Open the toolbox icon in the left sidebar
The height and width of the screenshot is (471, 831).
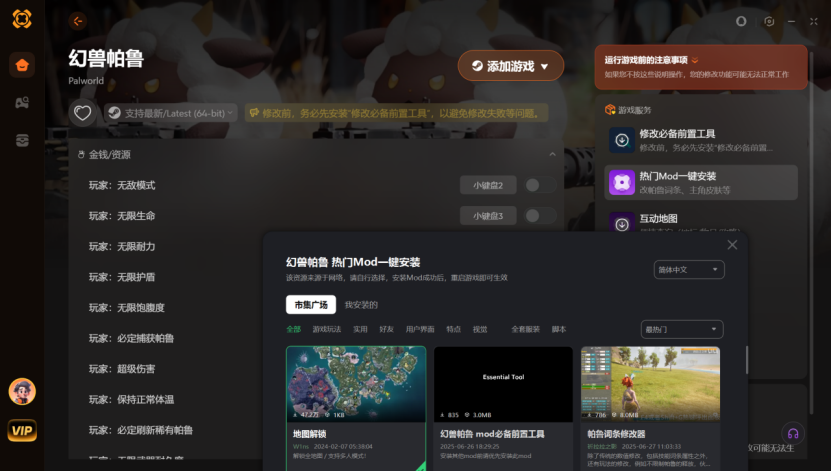tap(22, 140)
